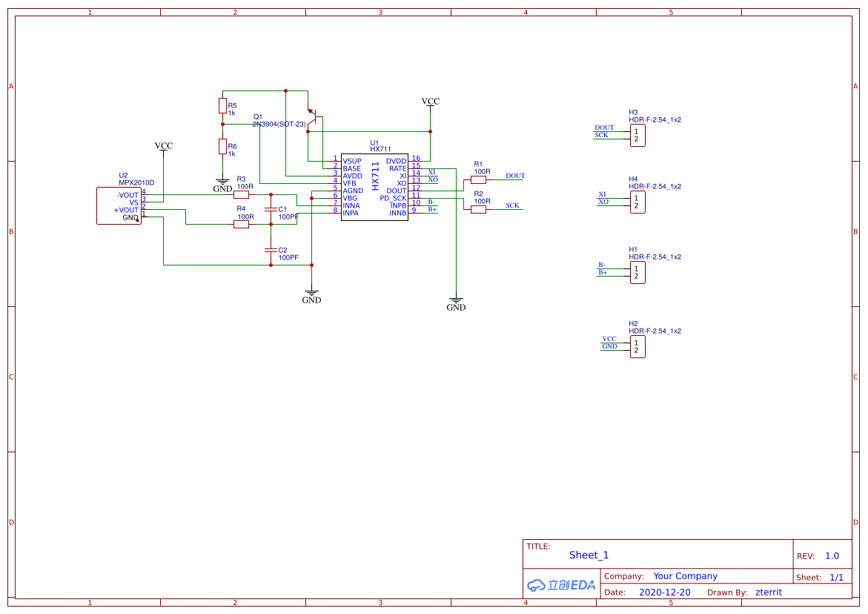
Task: Select the Q1 2N3904 transistor symbol
Action: click(x=314, y=117)
